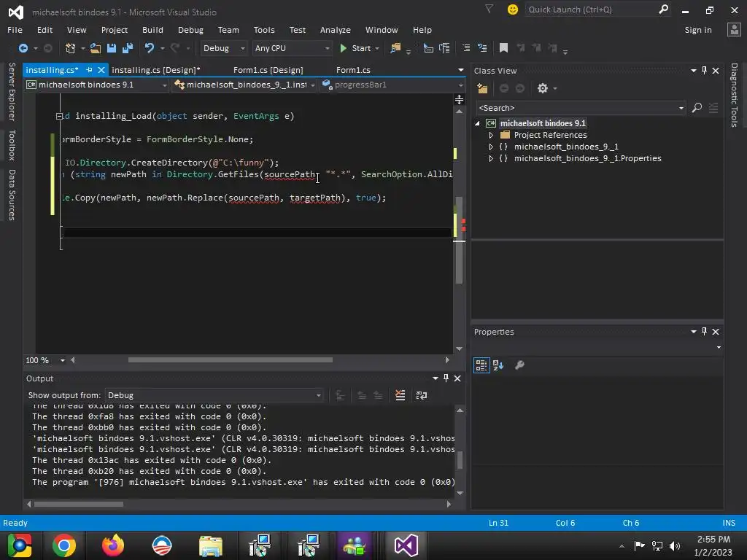Click the New Project toolbar icon
The width and height of the screenshot is (747, 560).
[71, 48]
